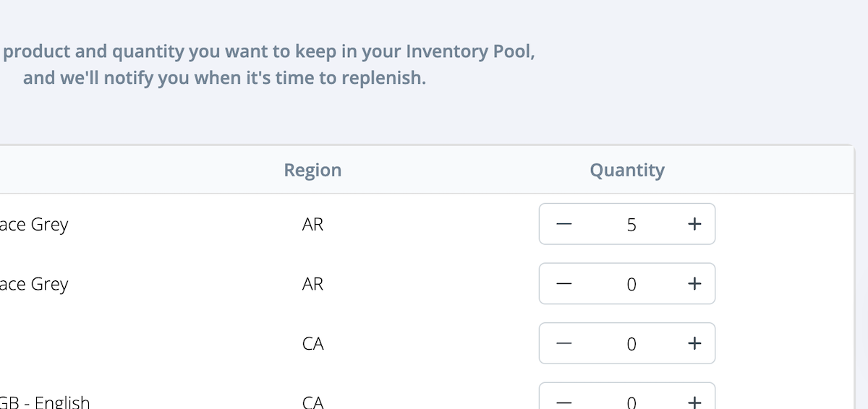Select CA region cell in third row

(312, 344)
